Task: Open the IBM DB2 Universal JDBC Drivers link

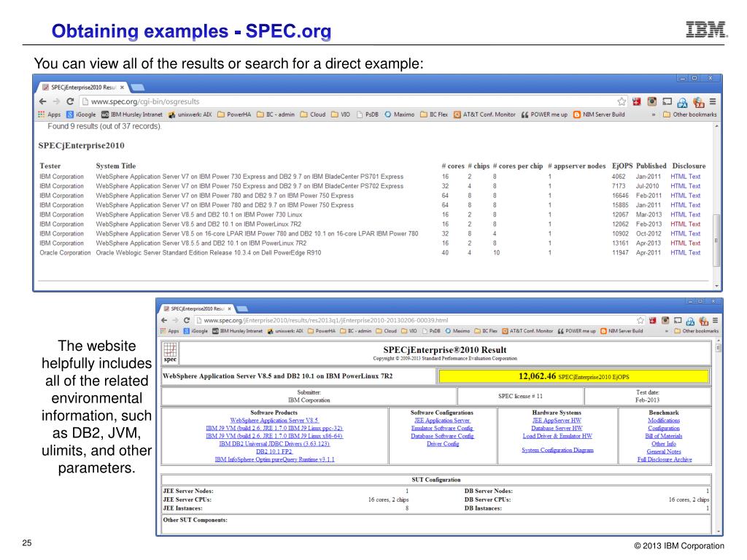Action: pos(274,444)
